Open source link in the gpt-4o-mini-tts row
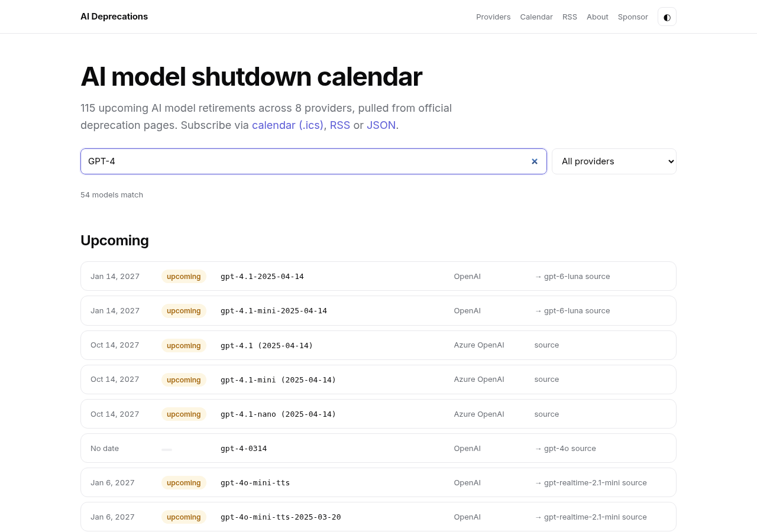The width and height of the screenshot is (757, 532). point(634,482)
